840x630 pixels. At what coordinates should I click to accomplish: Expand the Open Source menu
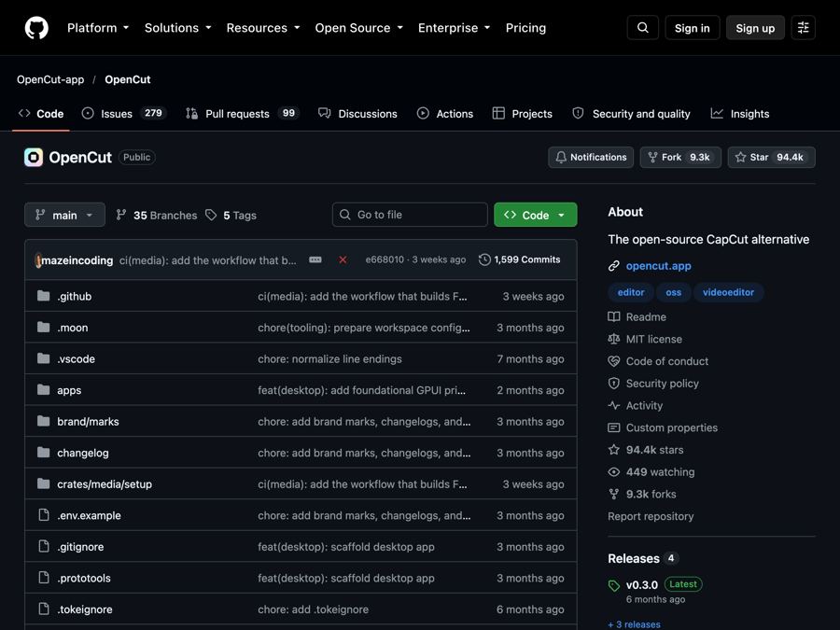359,28
